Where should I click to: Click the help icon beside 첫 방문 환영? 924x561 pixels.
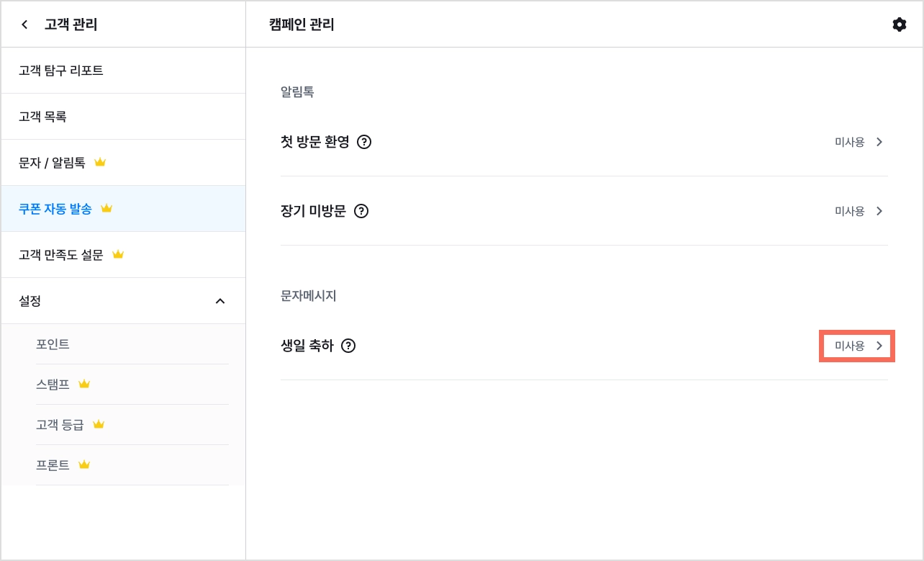pyautogui.click(x=364, y=142)
